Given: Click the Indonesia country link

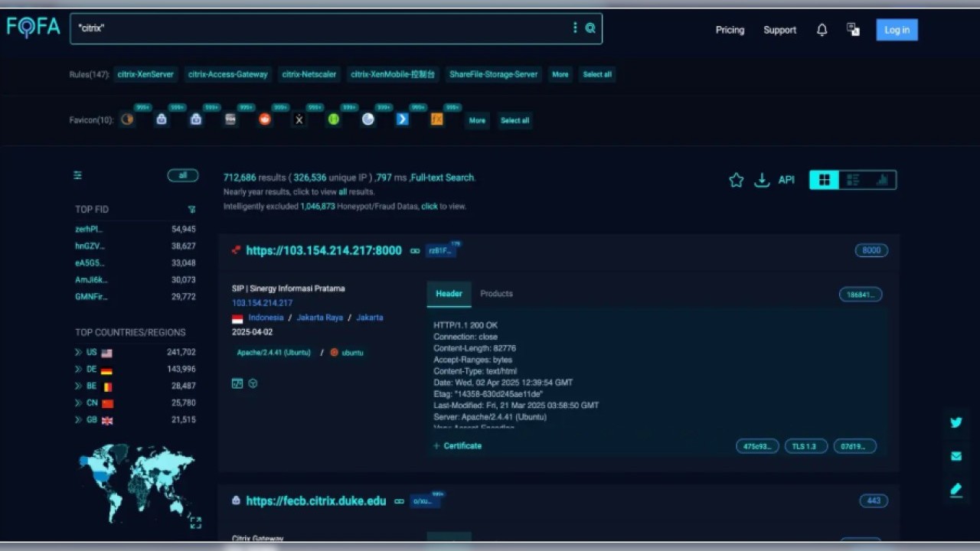Looking at the screenshot, I should 266,318.
